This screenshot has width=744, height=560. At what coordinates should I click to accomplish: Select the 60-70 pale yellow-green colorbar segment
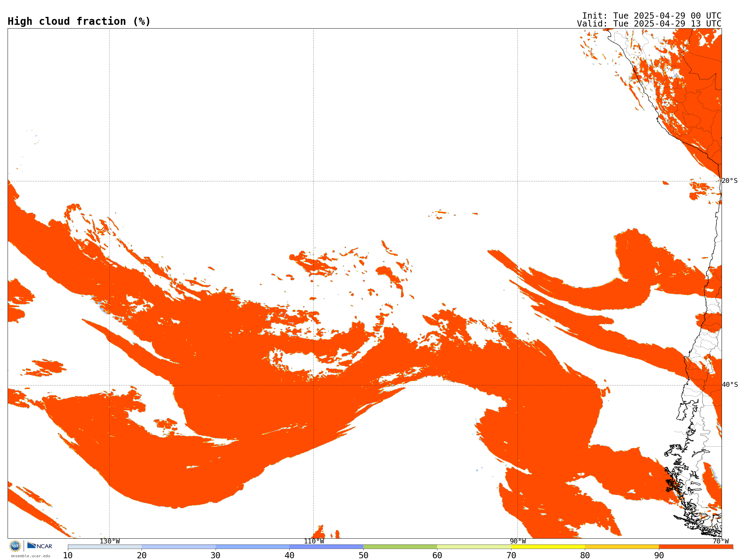(x=474, y=547)
